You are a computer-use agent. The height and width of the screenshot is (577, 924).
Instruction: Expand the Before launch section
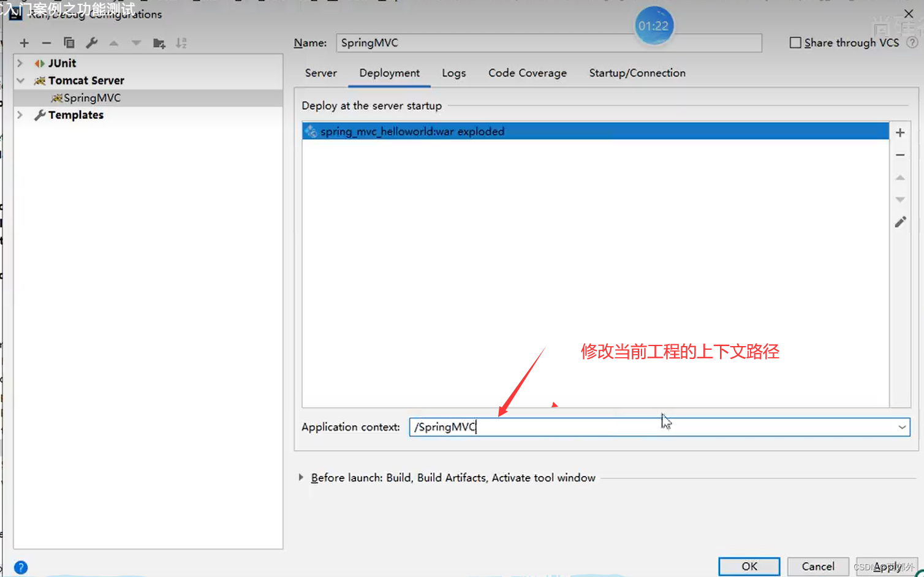coord(301,477)
